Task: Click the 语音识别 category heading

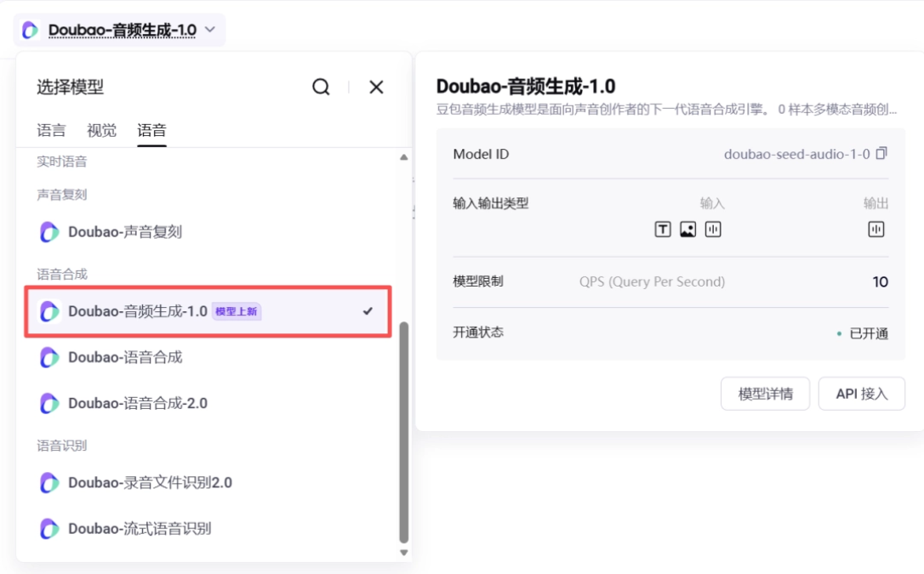Action: coord(62,446)
